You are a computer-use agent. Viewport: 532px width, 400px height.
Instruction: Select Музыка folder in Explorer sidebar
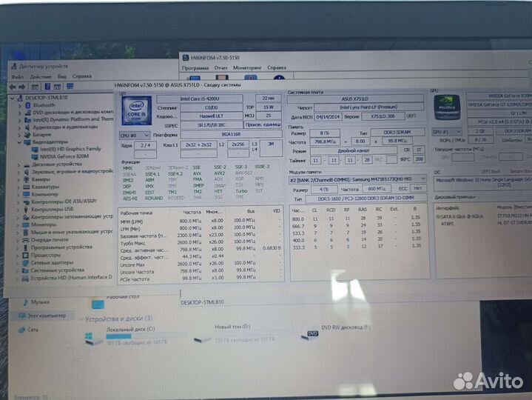coord(40,302)
